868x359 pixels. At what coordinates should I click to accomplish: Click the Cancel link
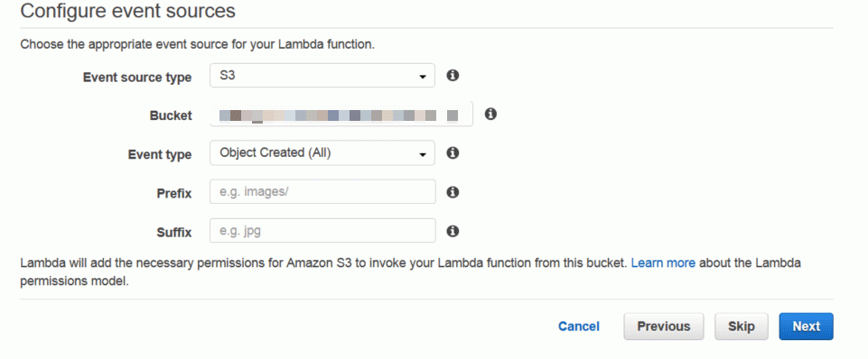[578, 327]
